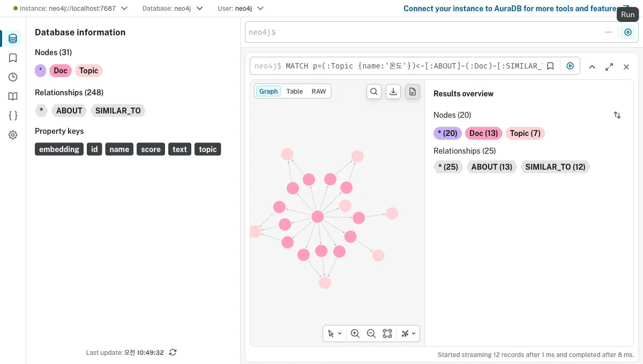
Task: Click the Run query play button in editor
Action: point(628,32)
